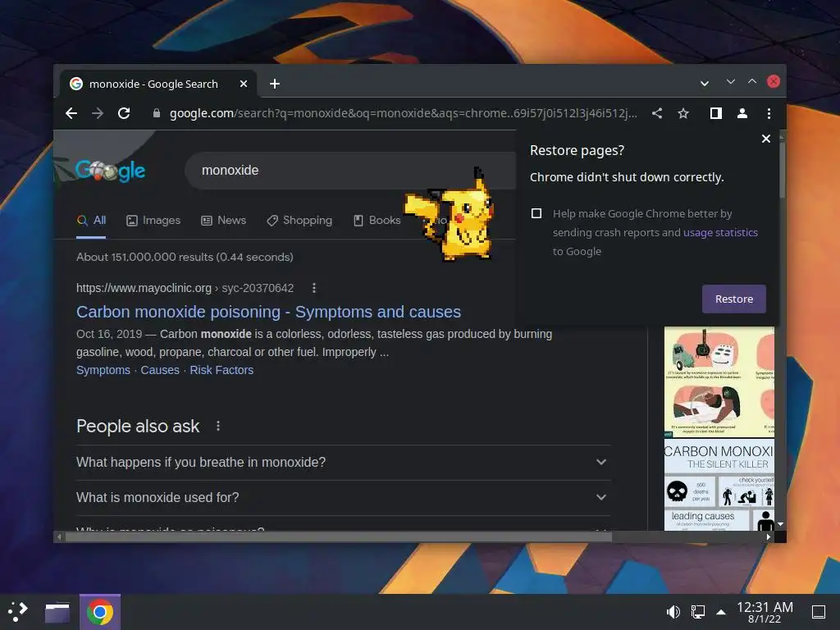Expand hidden system tray icons
This screenshot has height=630, width=840.
click(721, 612)
